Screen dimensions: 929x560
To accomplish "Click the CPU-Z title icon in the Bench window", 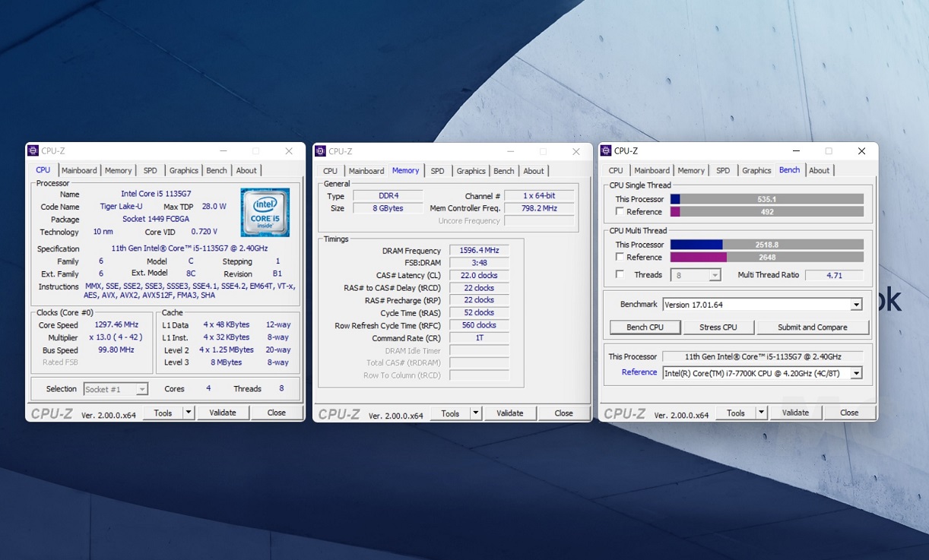I will coord(606,151).
